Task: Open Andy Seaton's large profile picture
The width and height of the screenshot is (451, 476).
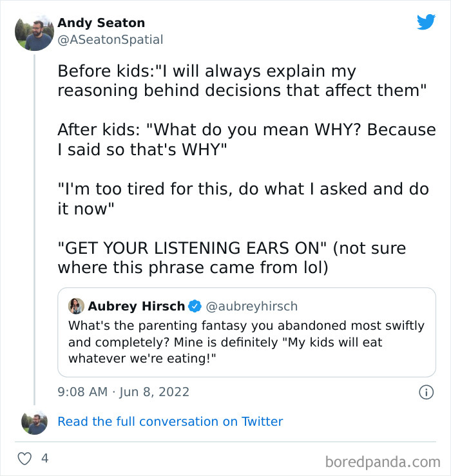Action: 34,32
